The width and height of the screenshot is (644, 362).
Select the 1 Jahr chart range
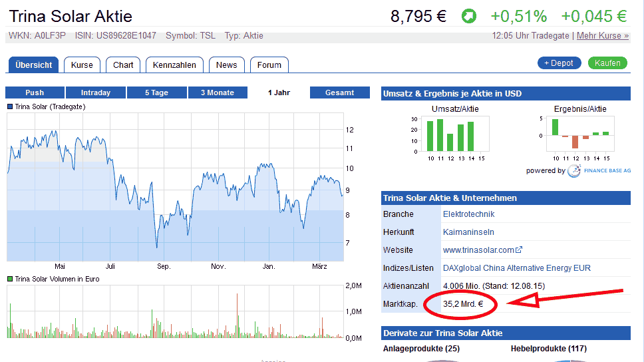pyautogui.click(x=279, y=92)
